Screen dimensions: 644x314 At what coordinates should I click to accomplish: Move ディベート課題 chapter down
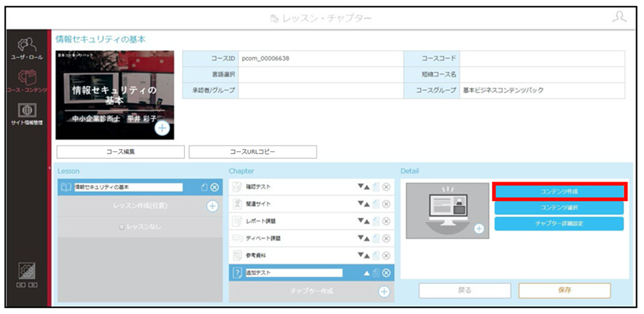coord(360,238)
